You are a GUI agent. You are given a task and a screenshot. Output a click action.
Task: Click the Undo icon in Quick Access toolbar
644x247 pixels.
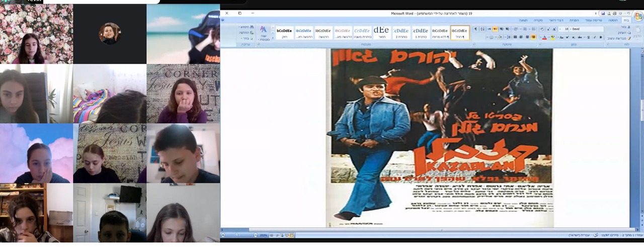[628, 14]
